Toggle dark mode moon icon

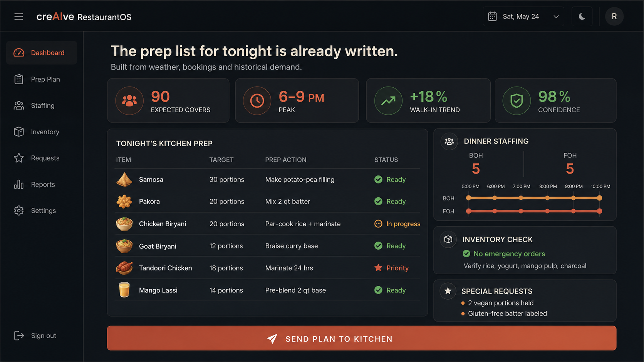(x=582, y=17)
